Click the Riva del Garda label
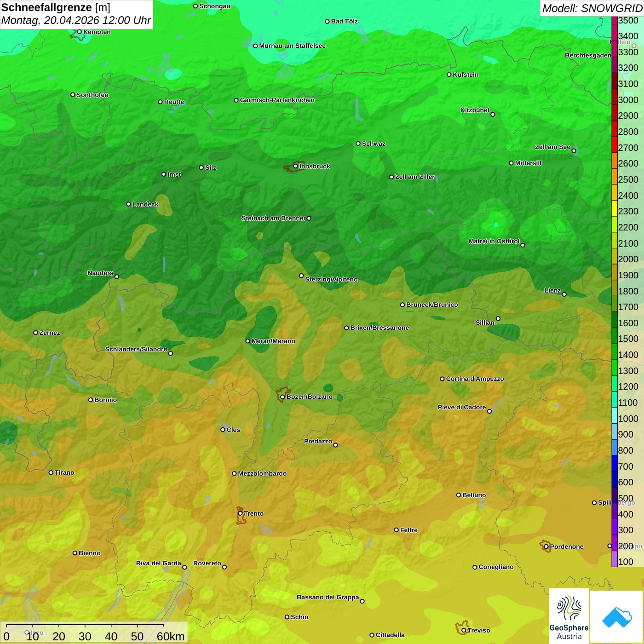 click(x=159, y=563)
